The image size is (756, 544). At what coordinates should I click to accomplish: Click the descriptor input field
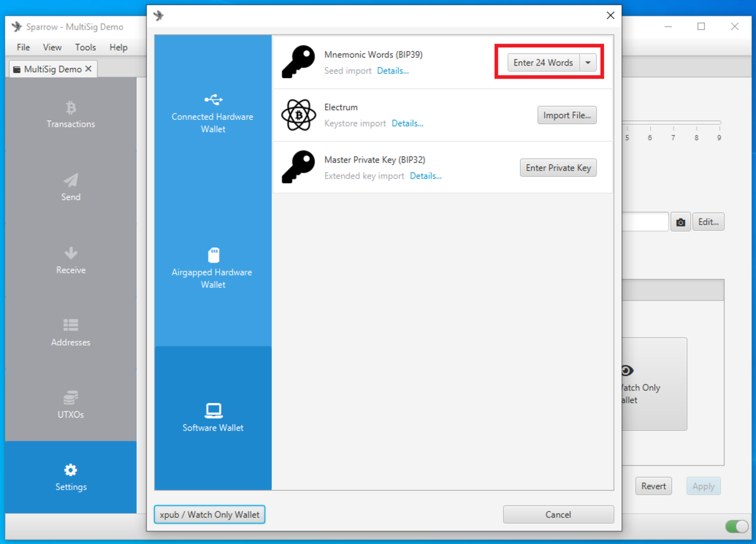point(644,222)
